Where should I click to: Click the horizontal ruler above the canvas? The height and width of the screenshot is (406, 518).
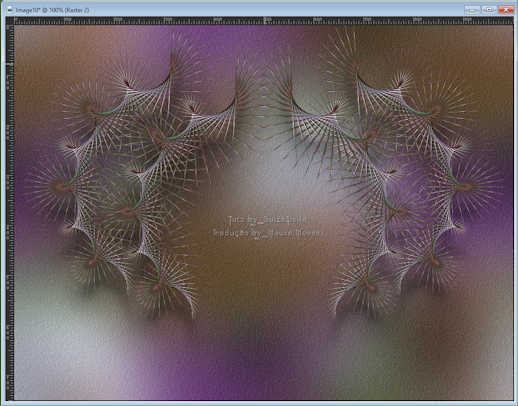coord(264,21)
